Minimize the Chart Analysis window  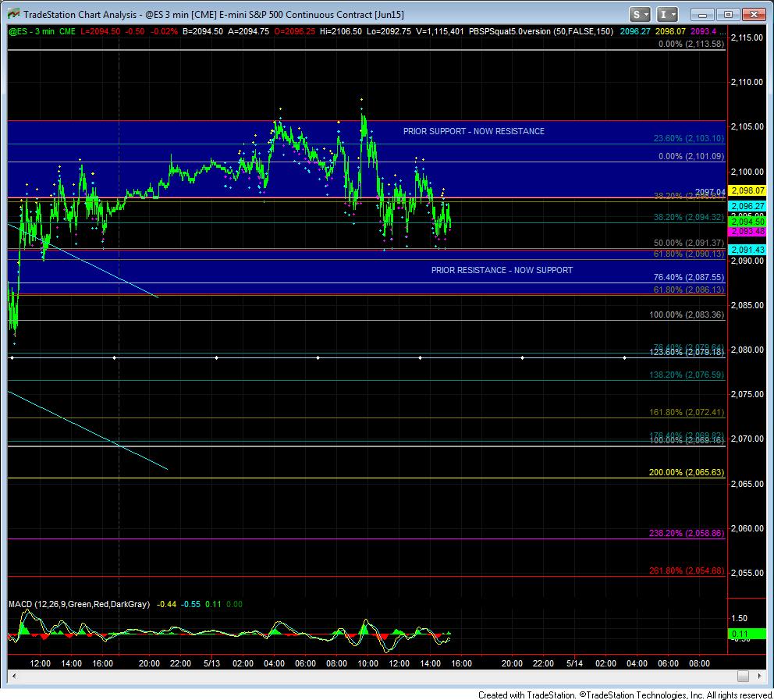pyautogui.click(x=702, y=15)
